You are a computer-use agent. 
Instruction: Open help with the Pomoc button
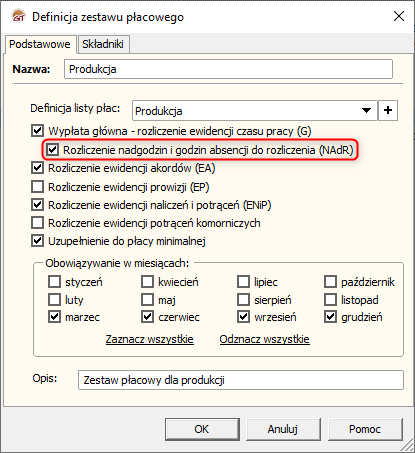click(365, 429)
